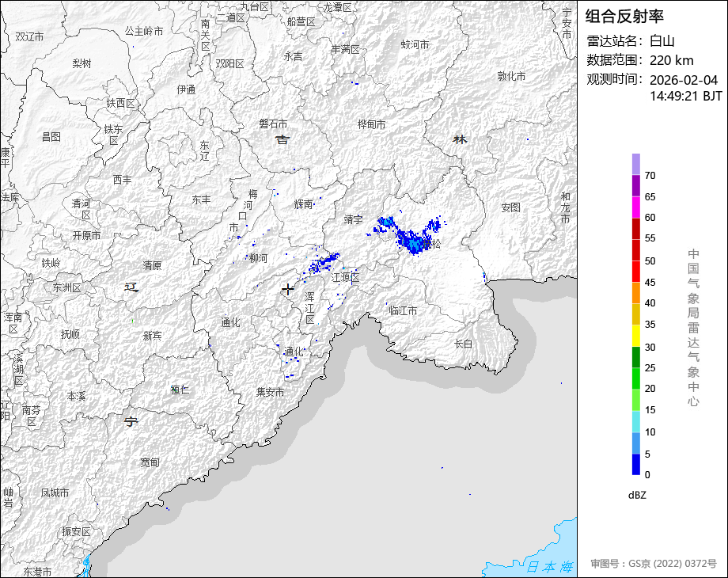Click the 集安市 map label
728x578 pixels.
[270, 392]
